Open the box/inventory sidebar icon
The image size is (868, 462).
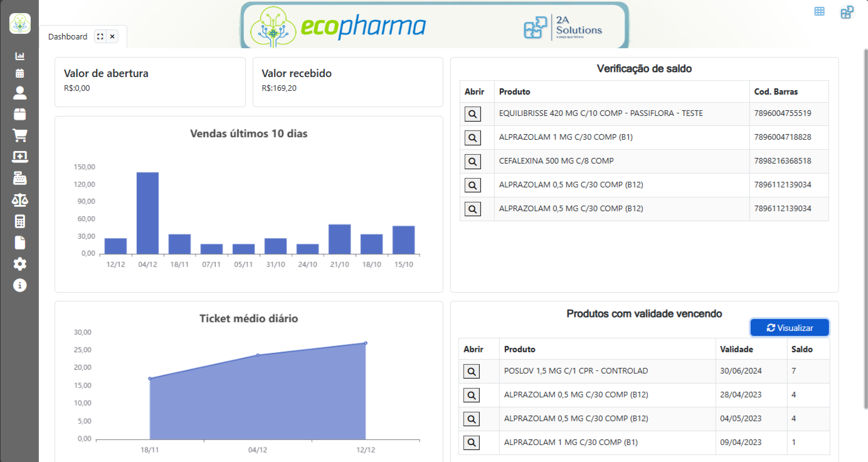20,114
